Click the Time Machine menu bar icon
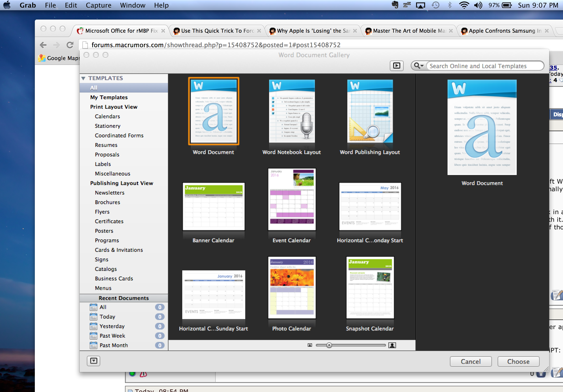This screenshot has width=563, height=392. [436, 5]
